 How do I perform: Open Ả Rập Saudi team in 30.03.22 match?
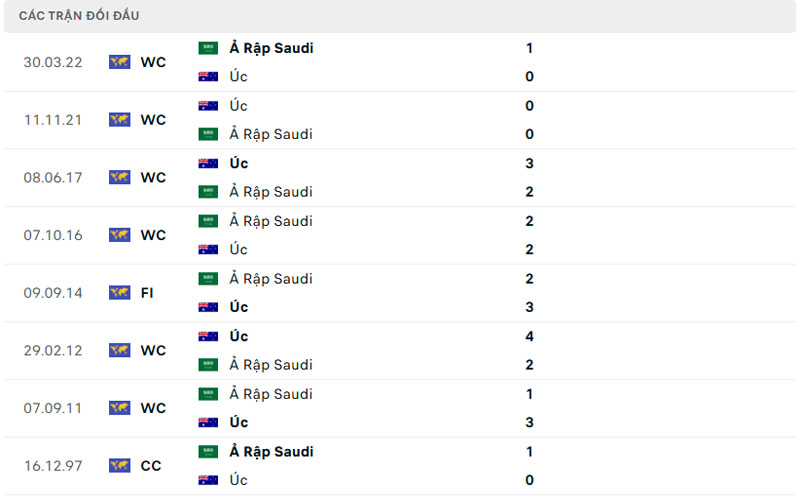click(271, 47)
